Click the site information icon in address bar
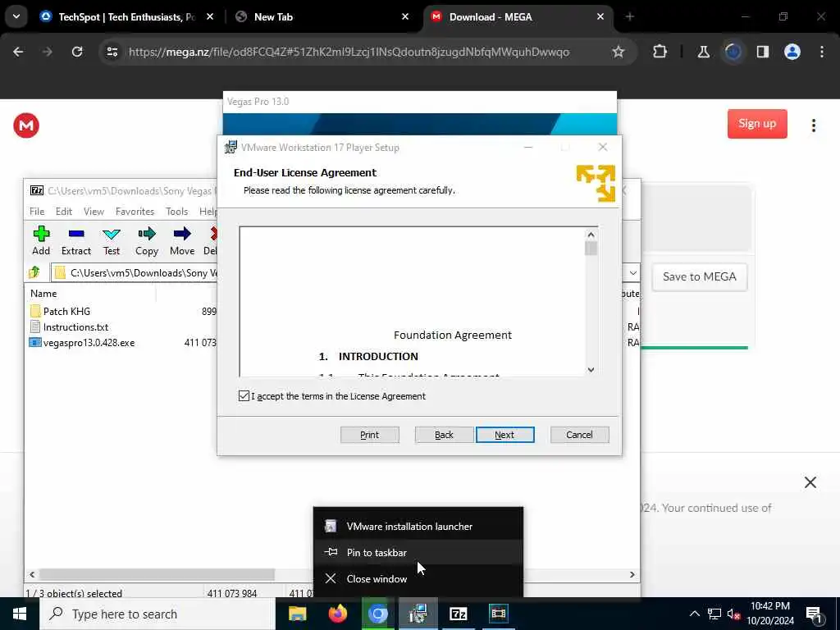Image resolution: width=840 pixels, height=630 pixels. 112,52
